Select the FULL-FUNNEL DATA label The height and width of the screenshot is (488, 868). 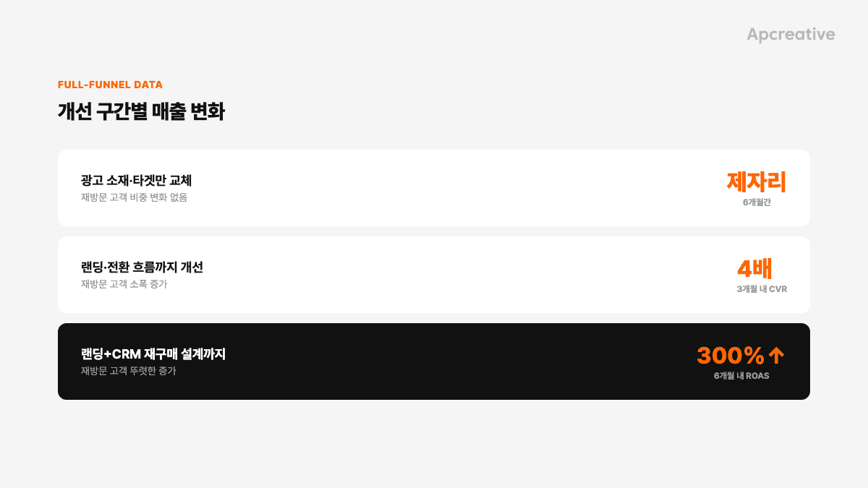pos(110,85)
